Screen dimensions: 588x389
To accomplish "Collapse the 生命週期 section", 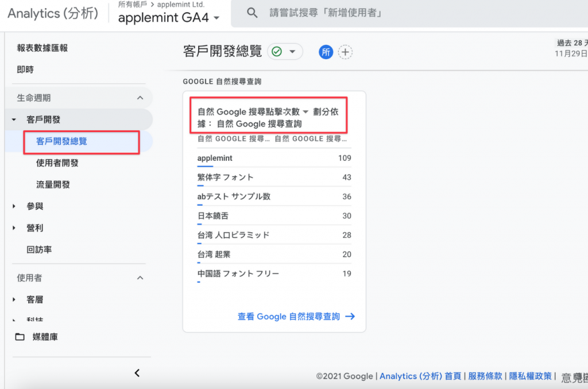I will [x=140, y=98].
